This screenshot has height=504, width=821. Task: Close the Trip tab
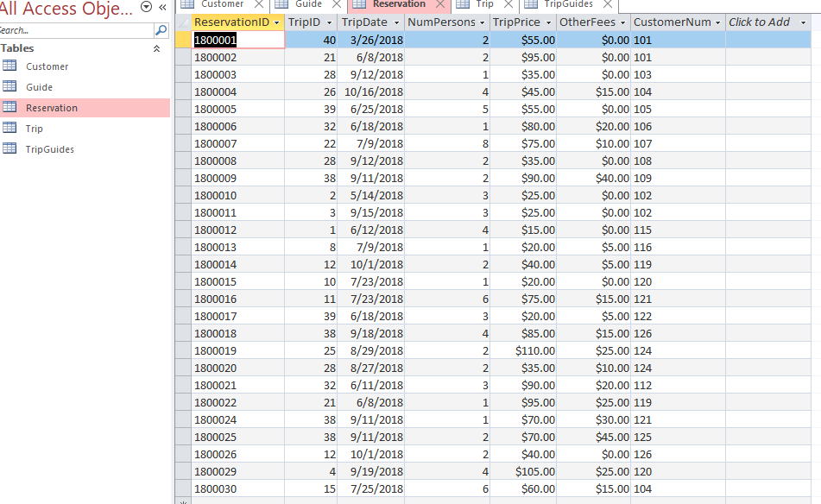click(508, 4)
